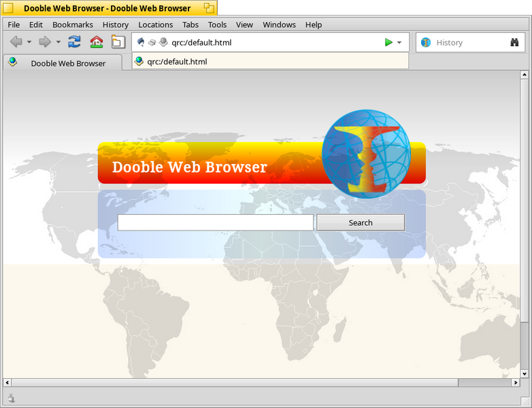Select the qrc:/default.html URL suggestion
The image size is (532, 408).
177,61
